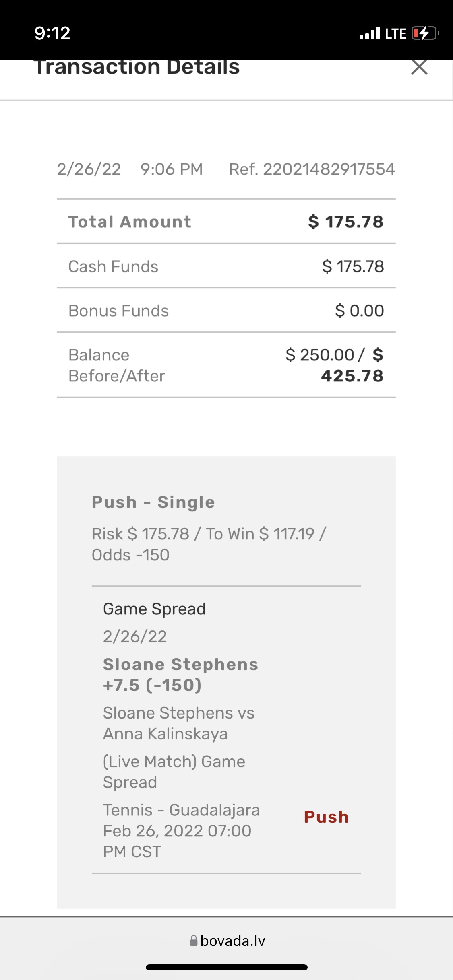Image resolution: width=453 pixels, height=980 pixels.
Task: Tap the battery charging icon
Action: tap(424, 33)
